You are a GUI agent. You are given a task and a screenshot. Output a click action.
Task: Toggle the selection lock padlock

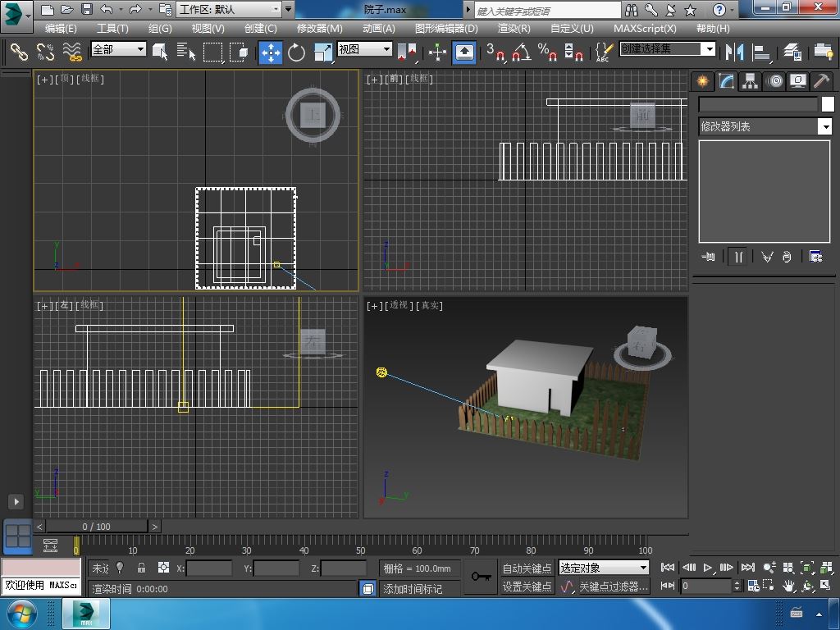[141, 568]
